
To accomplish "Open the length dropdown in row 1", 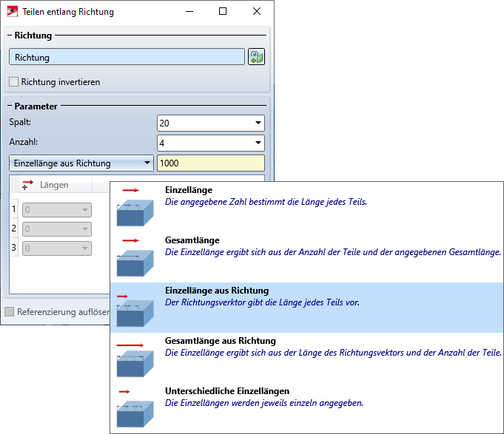I will coord(85,210).
